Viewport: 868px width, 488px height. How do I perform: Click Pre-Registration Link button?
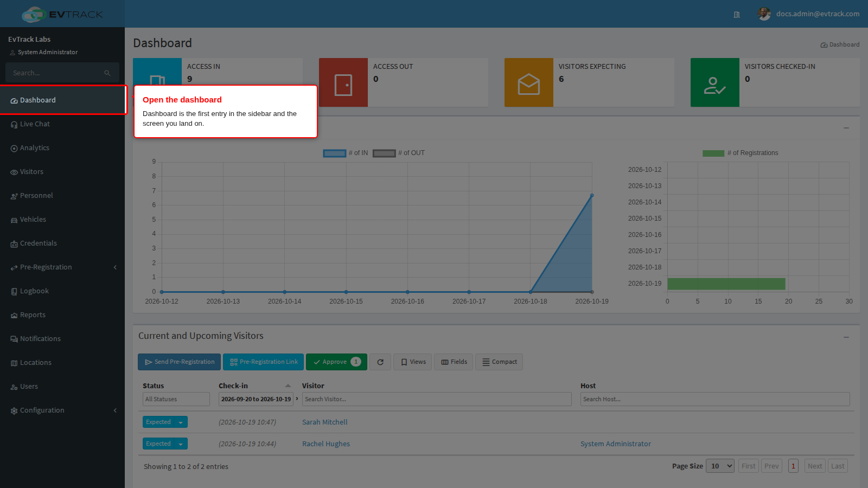[264, 362]
